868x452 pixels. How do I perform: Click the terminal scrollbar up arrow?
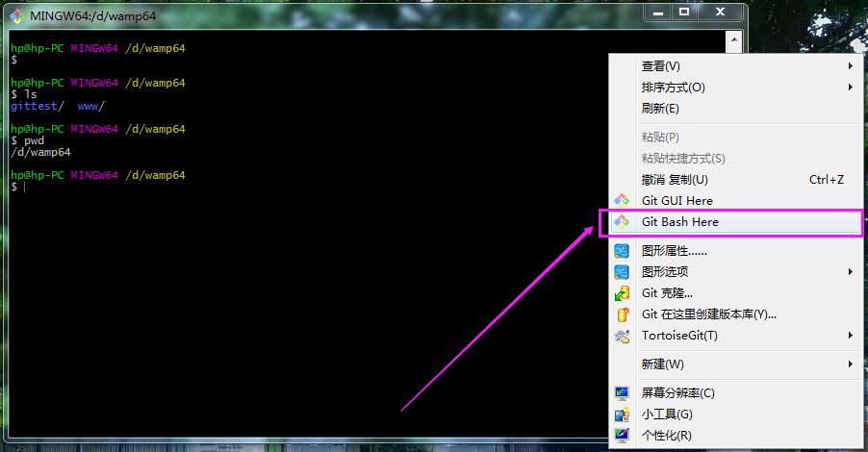pyautogui.click(x=733, y=40)
